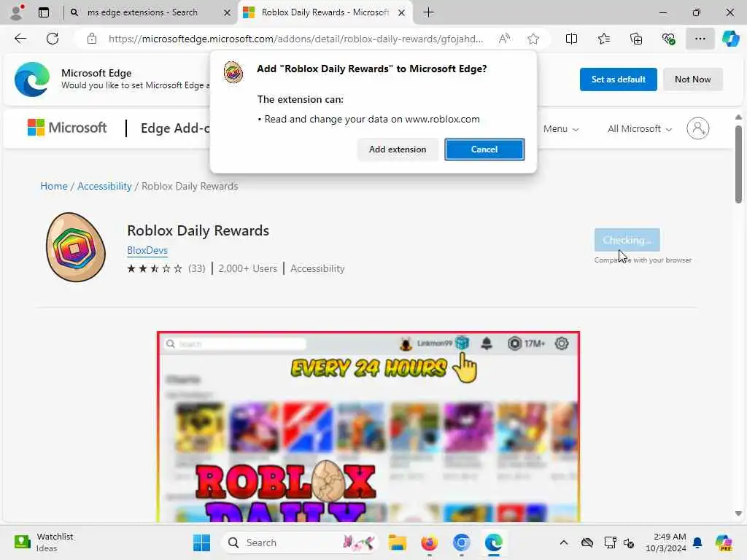Viewport: 747px width, 560px height.
Task: Open split screen view
Action: (x=571, y=39)
